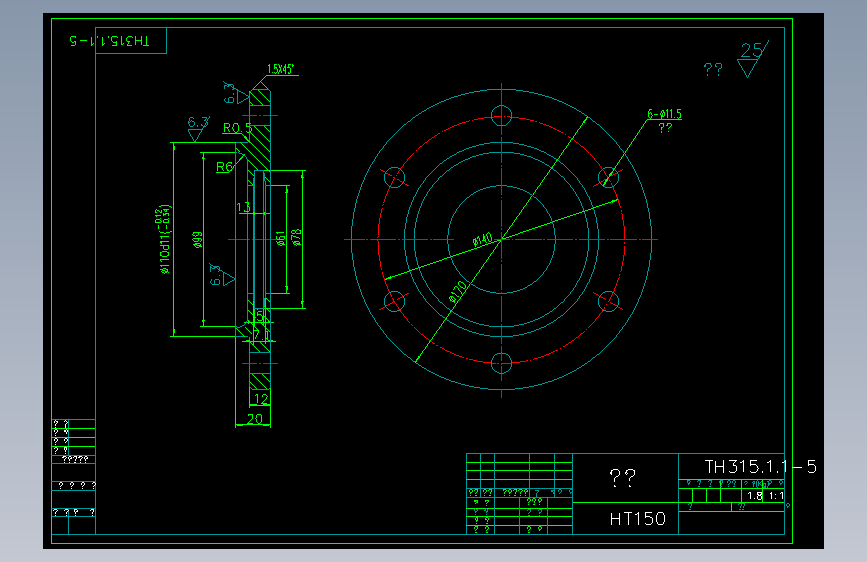
Task: Click the R6 radius label
Action: pos(224,166)
